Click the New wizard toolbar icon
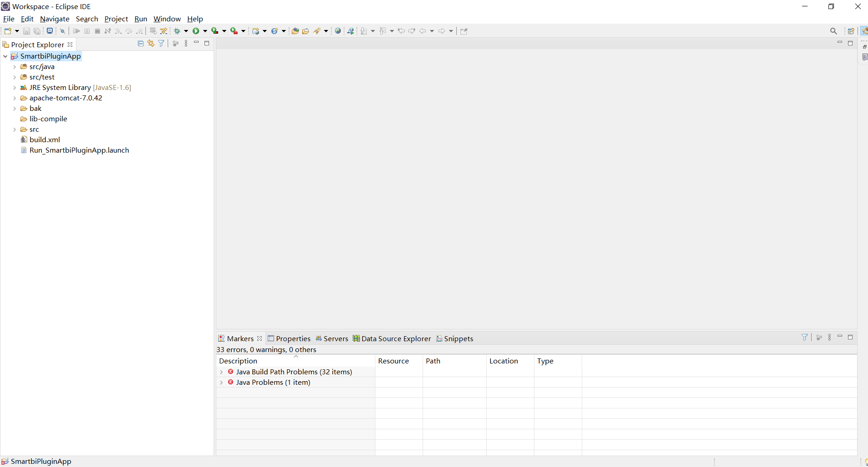This screenshot has width=868, height=467. click(8, 31)
